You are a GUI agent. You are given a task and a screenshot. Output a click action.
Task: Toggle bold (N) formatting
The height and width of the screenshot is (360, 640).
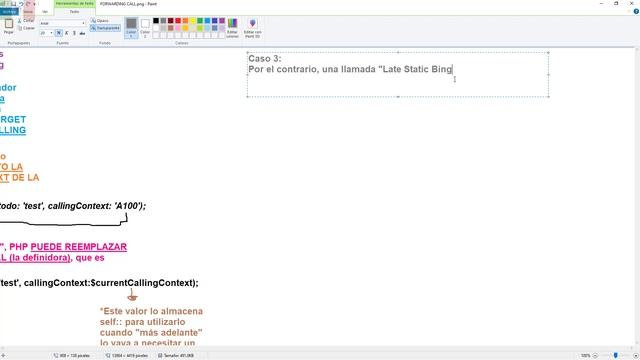pyautogui.click(x=59, y=33)
